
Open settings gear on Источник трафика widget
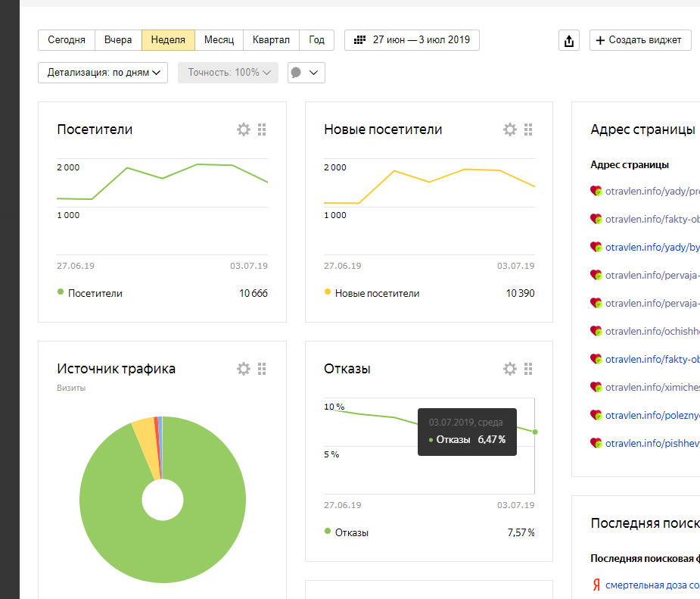pos(244,369)
